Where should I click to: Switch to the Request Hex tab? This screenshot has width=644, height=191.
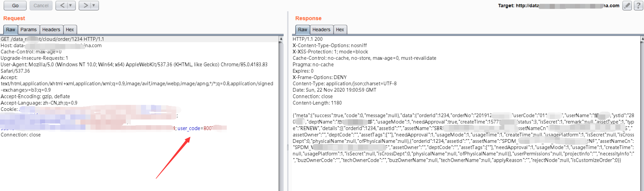(70, 30)
